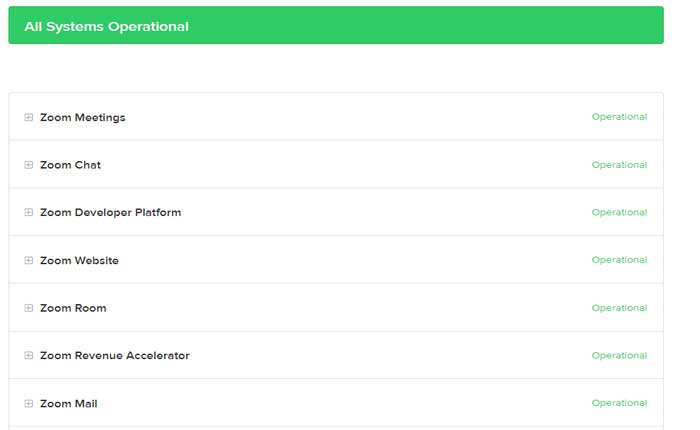Expand Zoom Developer Platform details
This screenshot has width=700, height=430.
click(29, 213)
